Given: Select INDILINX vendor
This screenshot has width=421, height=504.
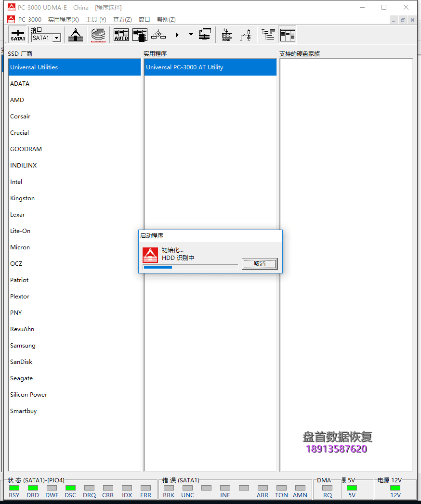Looking at the screenshot, I should click(x=74, y=166).
